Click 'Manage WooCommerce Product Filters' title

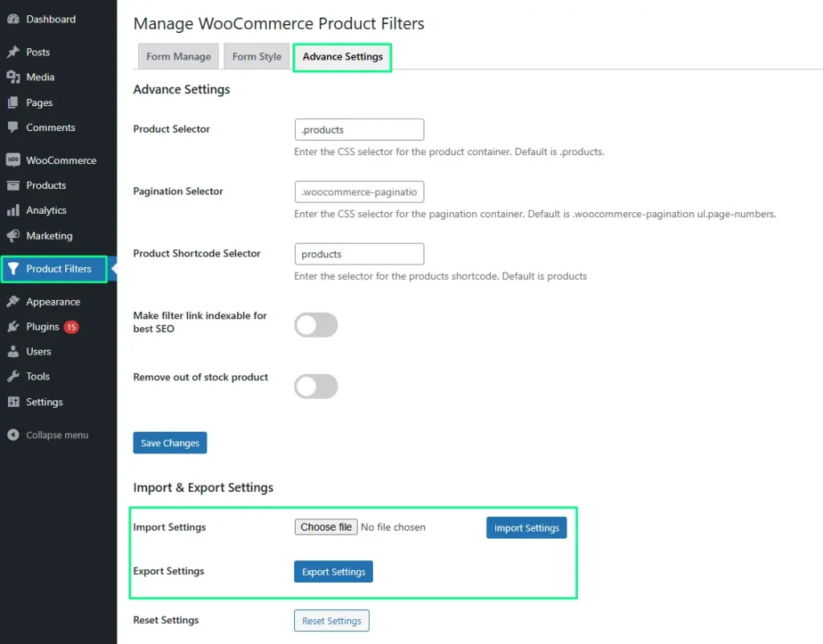[279, 23]
